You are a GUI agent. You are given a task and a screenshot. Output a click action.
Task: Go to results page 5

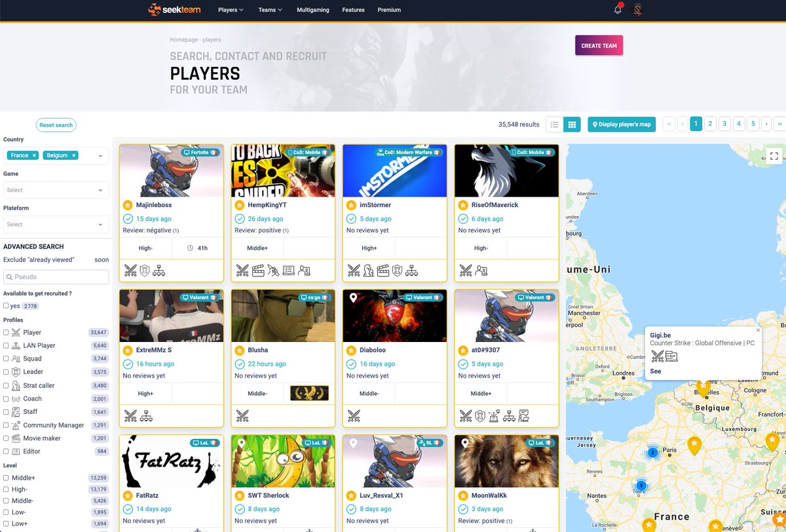pyautogui.click(x=753, y=124)
